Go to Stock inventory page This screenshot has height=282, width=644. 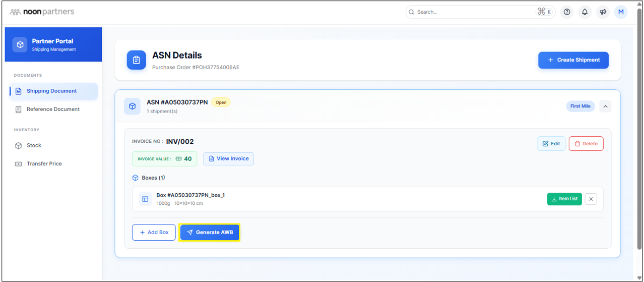tap(34, 146)
